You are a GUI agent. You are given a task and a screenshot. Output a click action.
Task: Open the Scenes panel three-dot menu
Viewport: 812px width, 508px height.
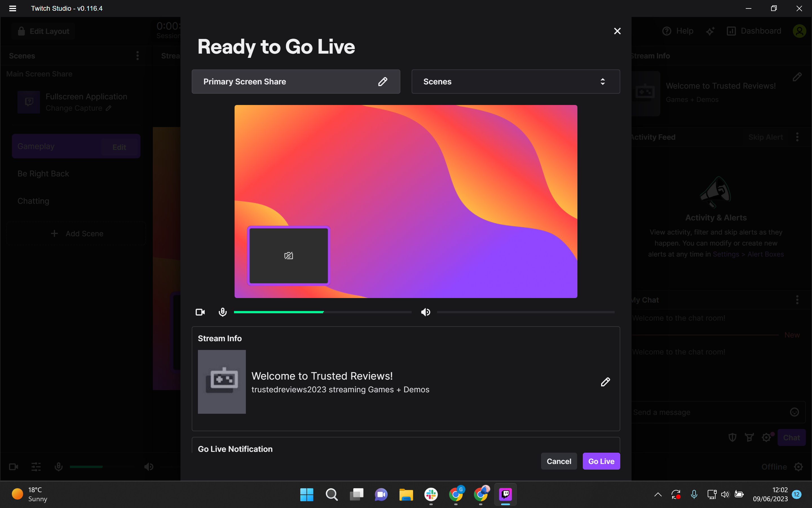(x=138, y=56)
